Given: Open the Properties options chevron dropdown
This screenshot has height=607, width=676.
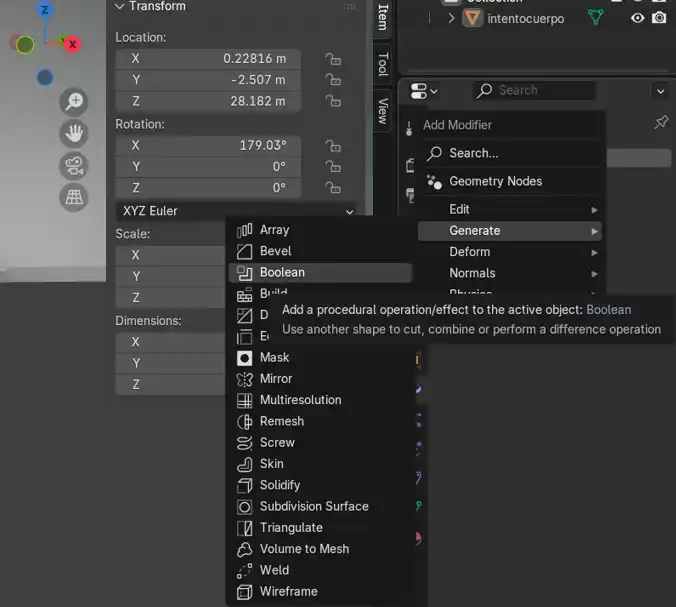Looking at the screenshot, I should tap(660, 91).
